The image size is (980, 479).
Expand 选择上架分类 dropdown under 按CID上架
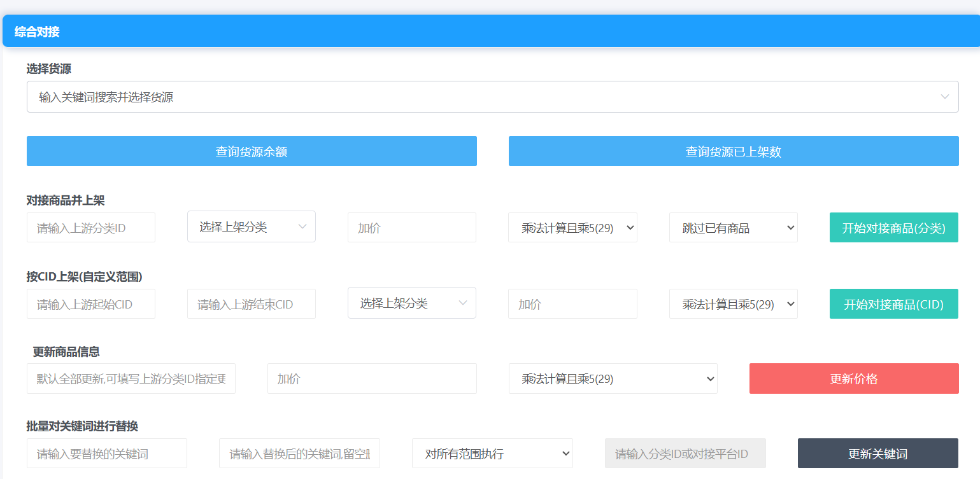(x=412, y=303)
